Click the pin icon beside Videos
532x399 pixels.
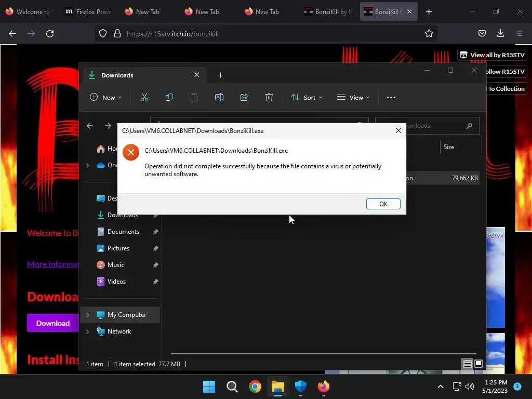pos(155,282)
